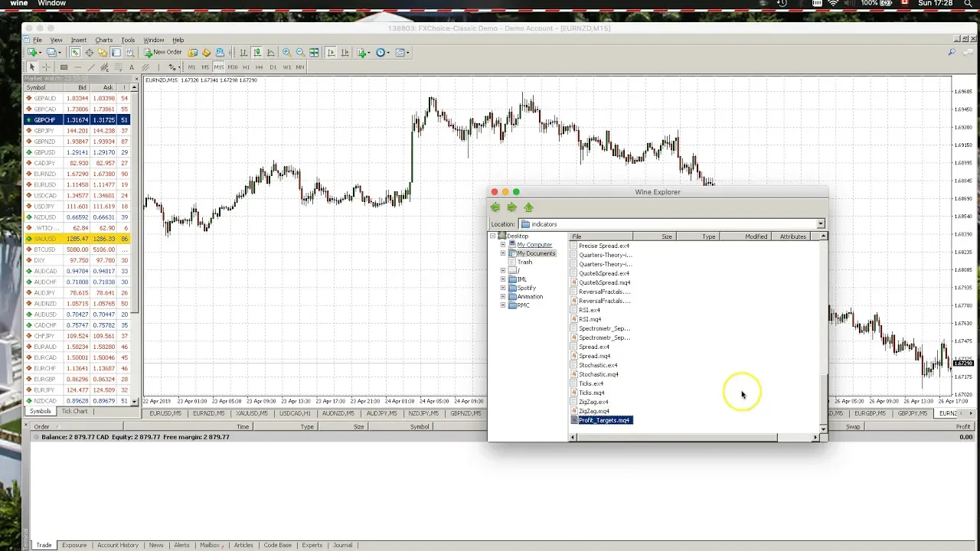Go up one folder with green up arrow
The image size is (980, 551).
528,207
